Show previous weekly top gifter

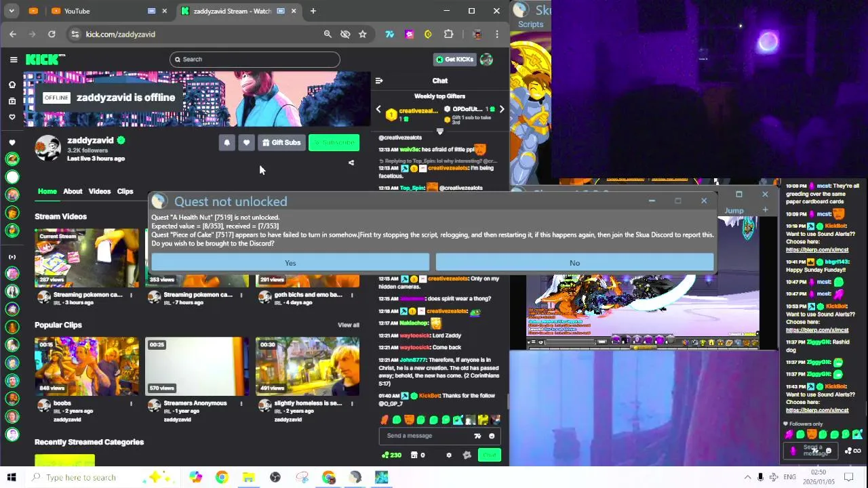(378, 110)
